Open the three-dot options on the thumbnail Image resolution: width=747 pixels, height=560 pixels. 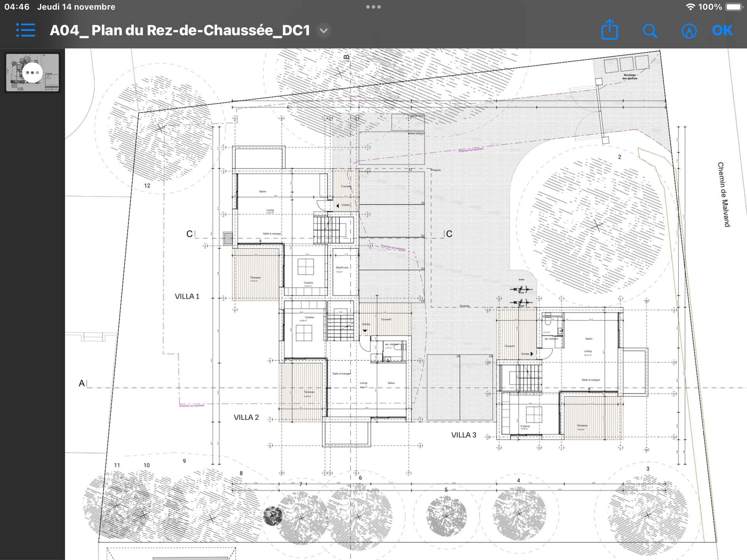tap(32, 73)
